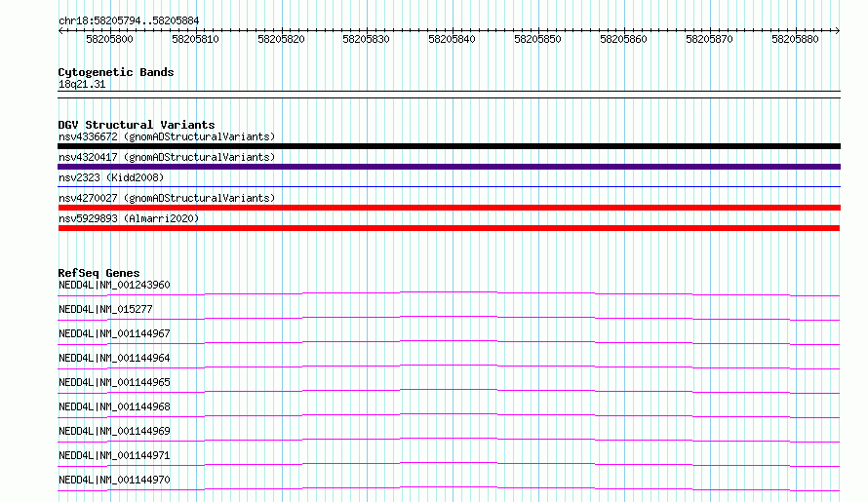Viewport: 868px width, 502px height.
Task: Select transcript NEDD4L|NM_015277
Action: pyautogui.click(x=105, y=309)
